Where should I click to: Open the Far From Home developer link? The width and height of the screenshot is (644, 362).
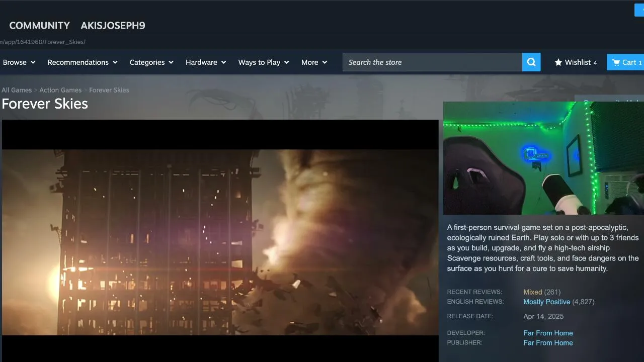click(x=548, y=333)
